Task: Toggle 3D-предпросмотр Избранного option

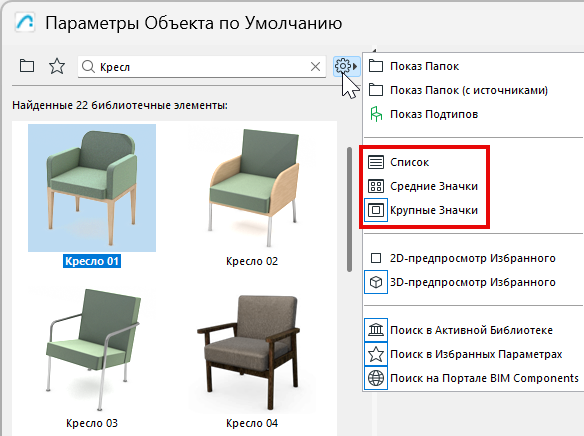Action: (x=473, y=282)
